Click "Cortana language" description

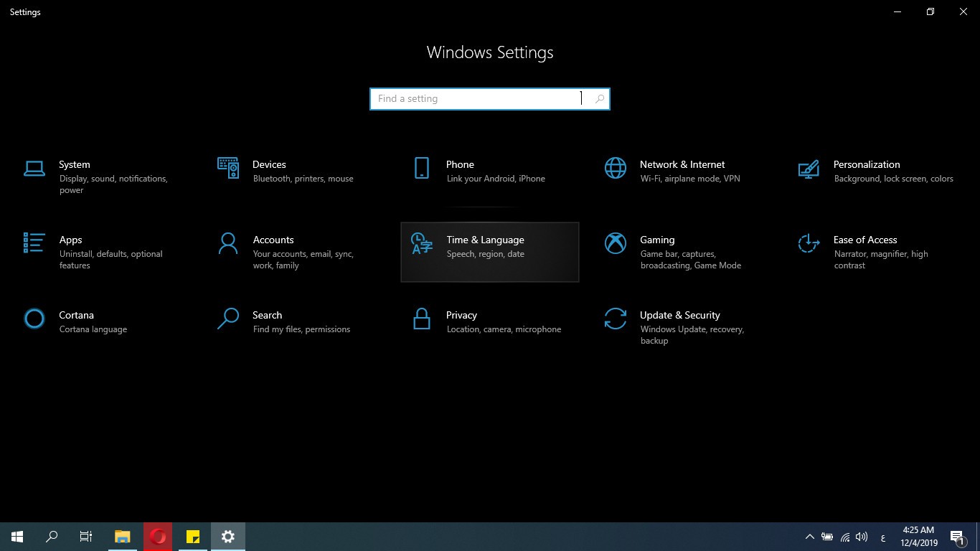coord(93,329)
